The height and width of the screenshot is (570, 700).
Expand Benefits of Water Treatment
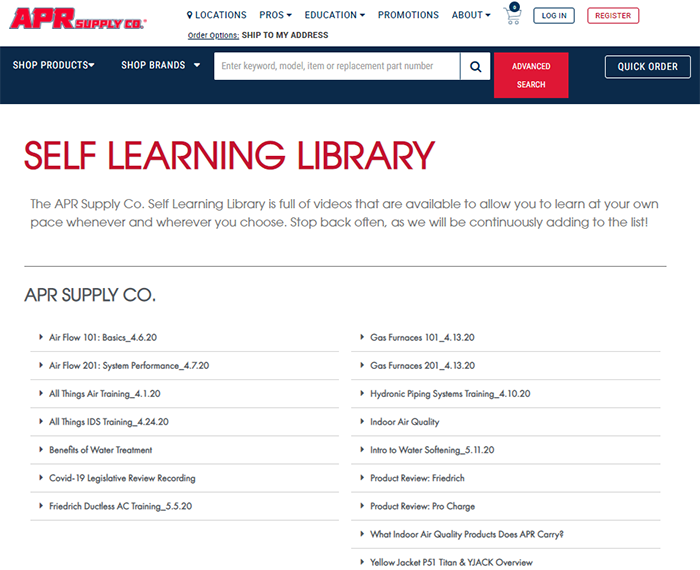coord(184,450)
